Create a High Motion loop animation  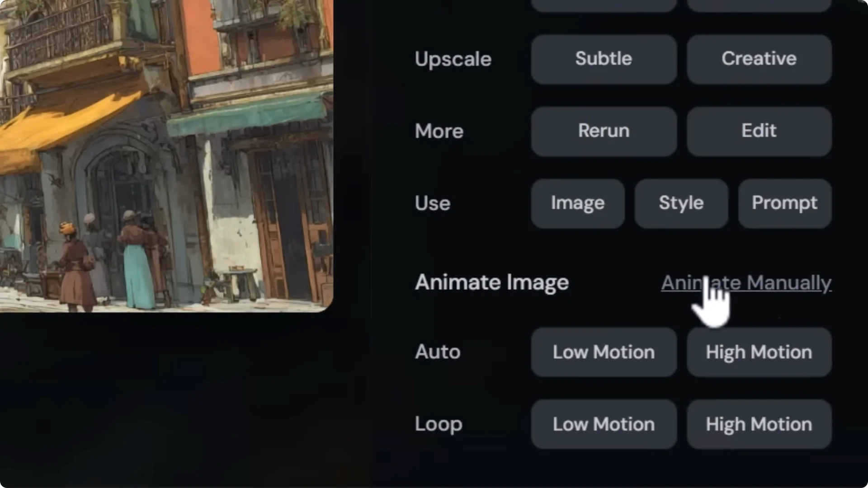759,424
